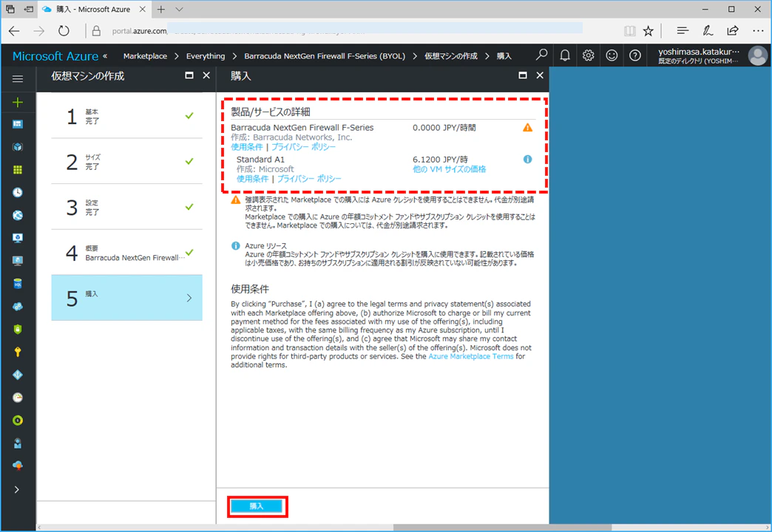Select step 5 購入
Screen dimensions: 772x532
click(127, 298)
